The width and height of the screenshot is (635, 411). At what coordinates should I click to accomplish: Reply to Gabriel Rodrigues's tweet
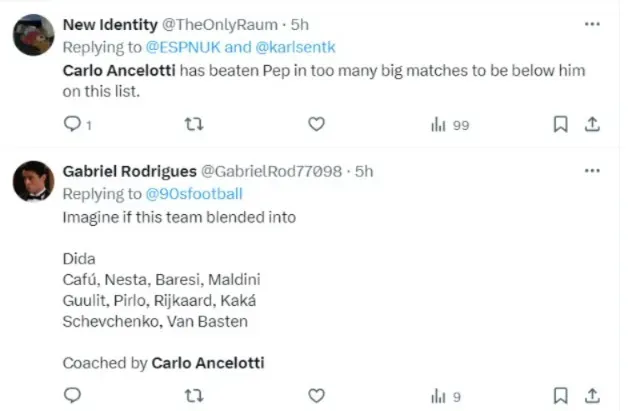(72, 395)
